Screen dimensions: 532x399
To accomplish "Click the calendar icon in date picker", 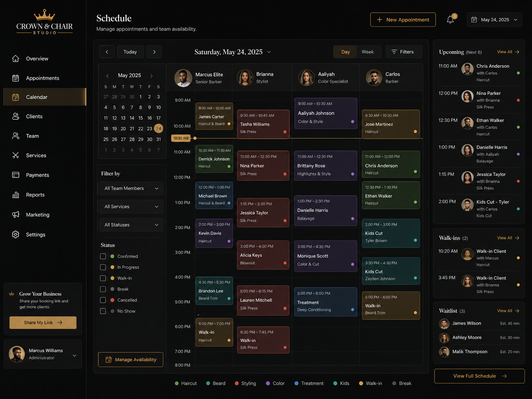I will point(474,20).
